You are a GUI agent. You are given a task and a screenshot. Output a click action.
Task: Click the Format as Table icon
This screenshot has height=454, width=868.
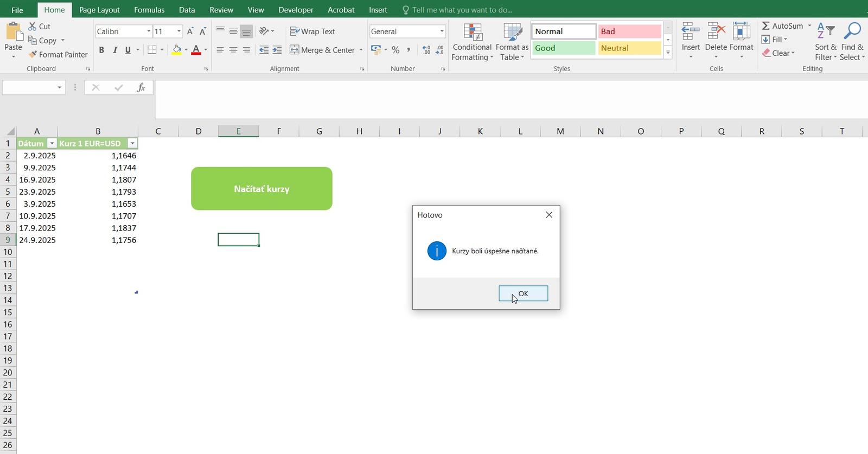(x=512, y=42)
